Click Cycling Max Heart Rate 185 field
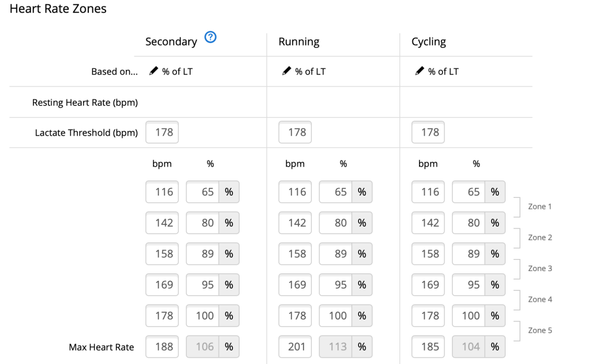Viewport: 591px width, 364px height. coord(428,347)
